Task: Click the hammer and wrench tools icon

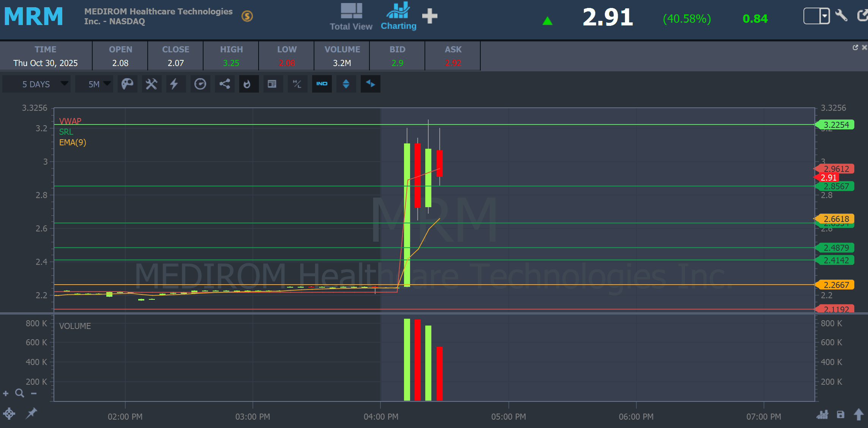Action: tap(152, 84)
